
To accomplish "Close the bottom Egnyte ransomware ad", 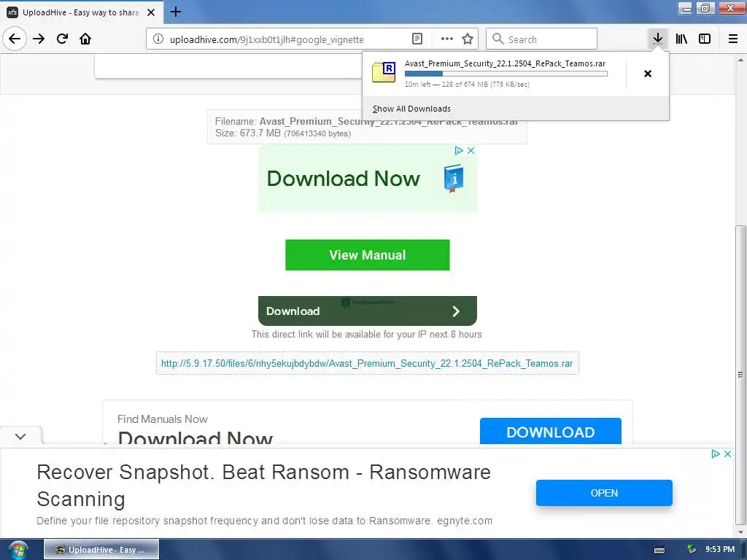I will click(x=727, y=454).
